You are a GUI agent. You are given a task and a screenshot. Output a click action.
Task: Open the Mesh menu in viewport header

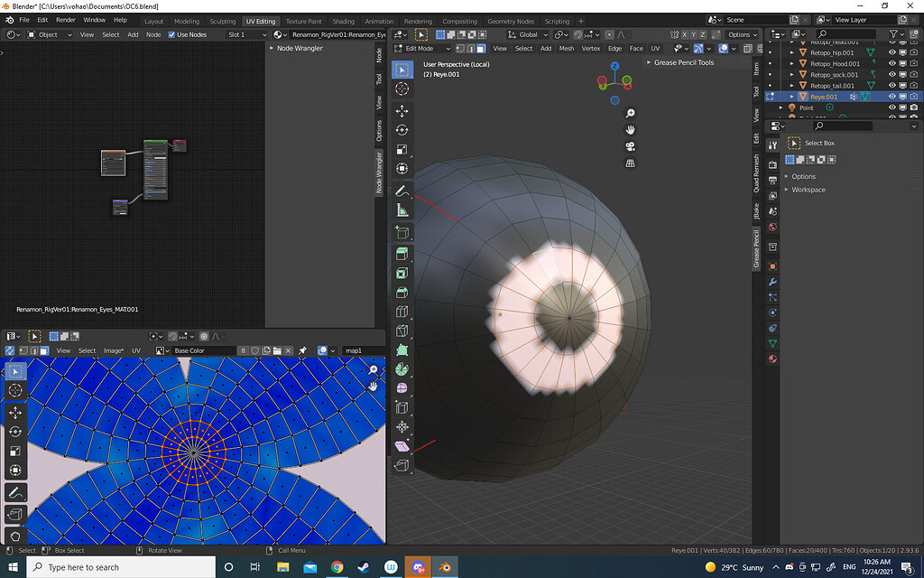[566, 48]
